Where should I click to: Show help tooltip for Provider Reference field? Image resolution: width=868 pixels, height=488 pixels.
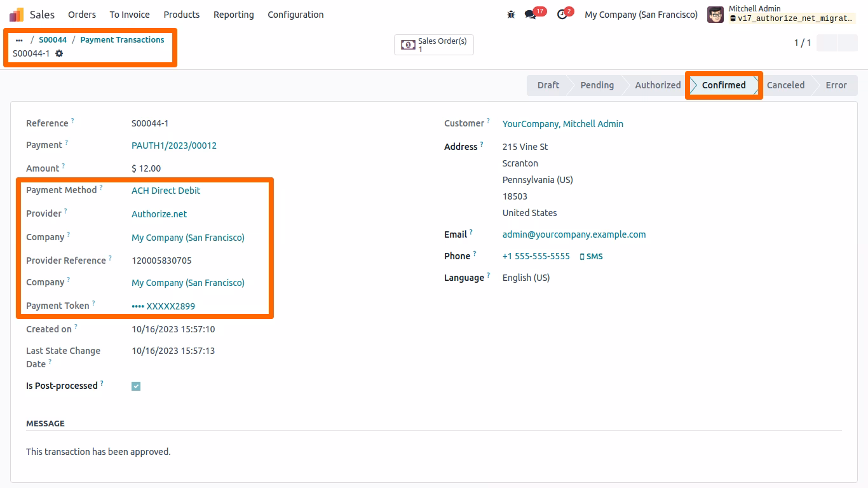(110, 257)
